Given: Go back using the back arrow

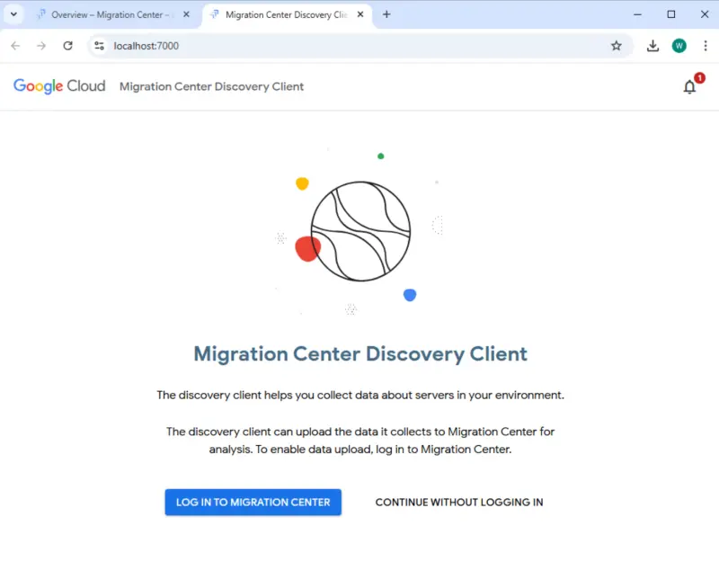Looking at the screenshot, I should coord(14,45).
